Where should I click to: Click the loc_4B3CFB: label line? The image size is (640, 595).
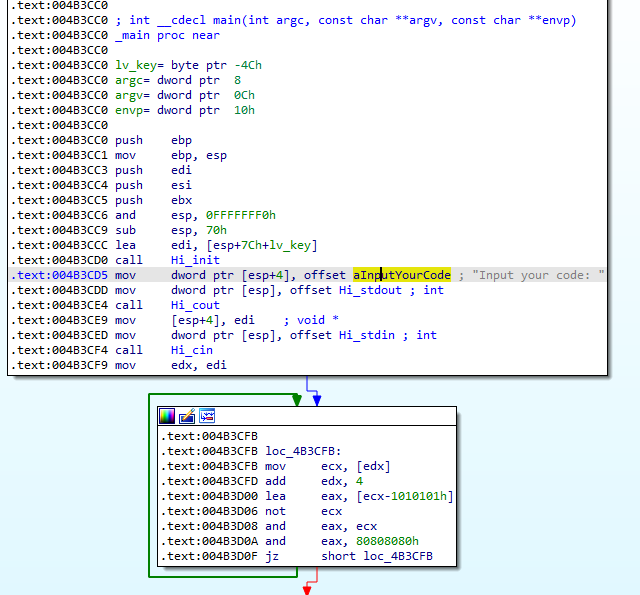303,451
